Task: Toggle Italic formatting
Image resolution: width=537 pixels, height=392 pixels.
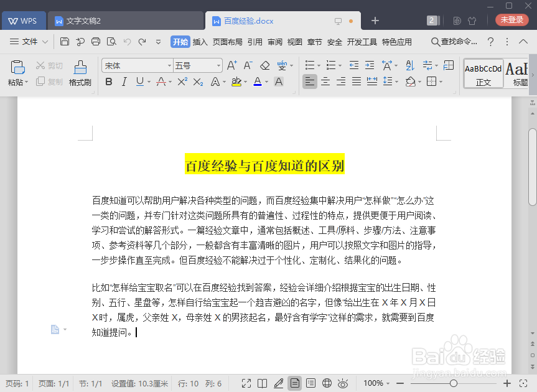Action: pos(124,82)
